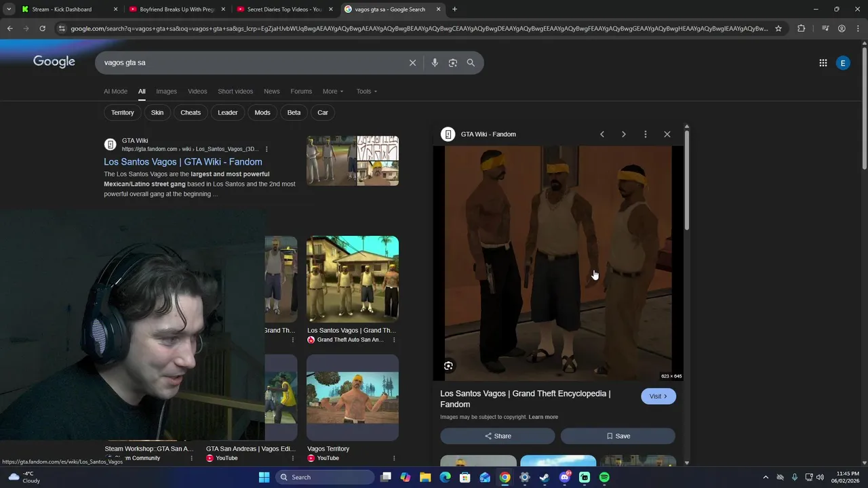
Task: Select the Car filter chip
Action: [323, 113]
